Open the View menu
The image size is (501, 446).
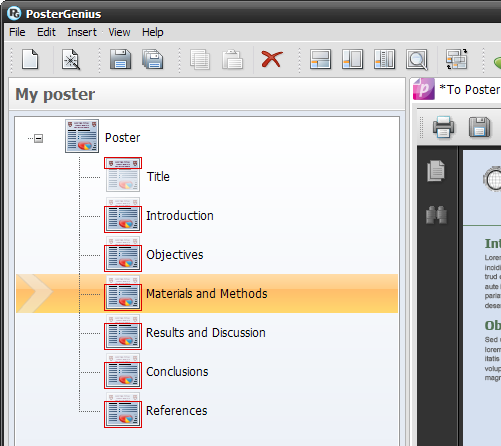pyautogui.click(x=119, y=32)
